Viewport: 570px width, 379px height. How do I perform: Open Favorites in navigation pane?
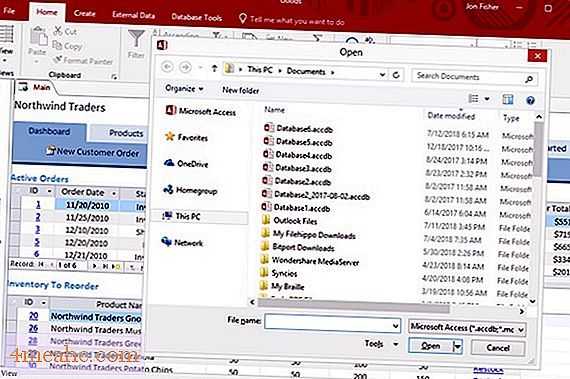[x=186, y=137]
